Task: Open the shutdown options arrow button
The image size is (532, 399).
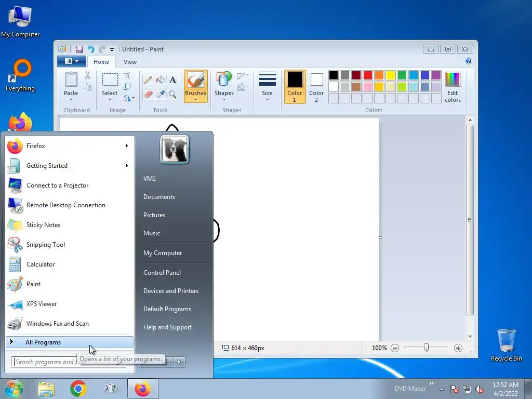Action: (179, 362)
